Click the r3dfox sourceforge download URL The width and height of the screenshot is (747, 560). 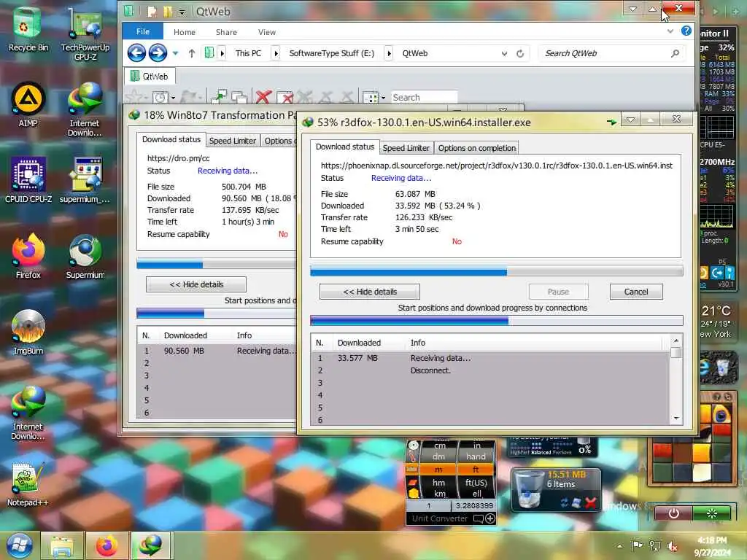tap(496, 166)
